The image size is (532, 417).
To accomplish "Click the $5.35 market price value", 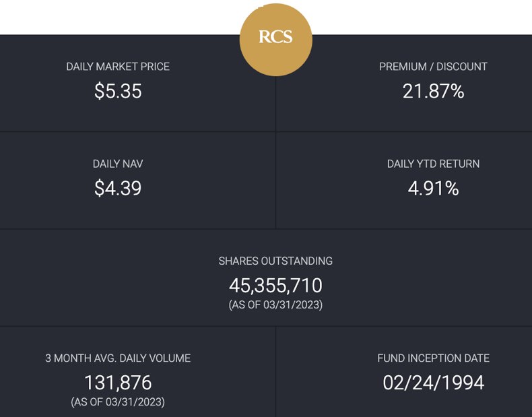I will (118, 91).
